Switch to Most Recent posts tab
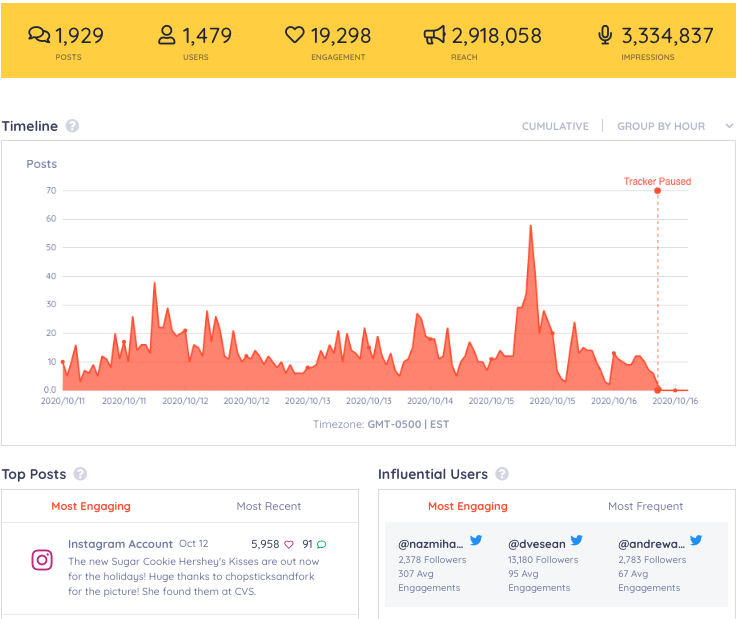The width and height of the screenshot is (742, 619). [268, 506]
